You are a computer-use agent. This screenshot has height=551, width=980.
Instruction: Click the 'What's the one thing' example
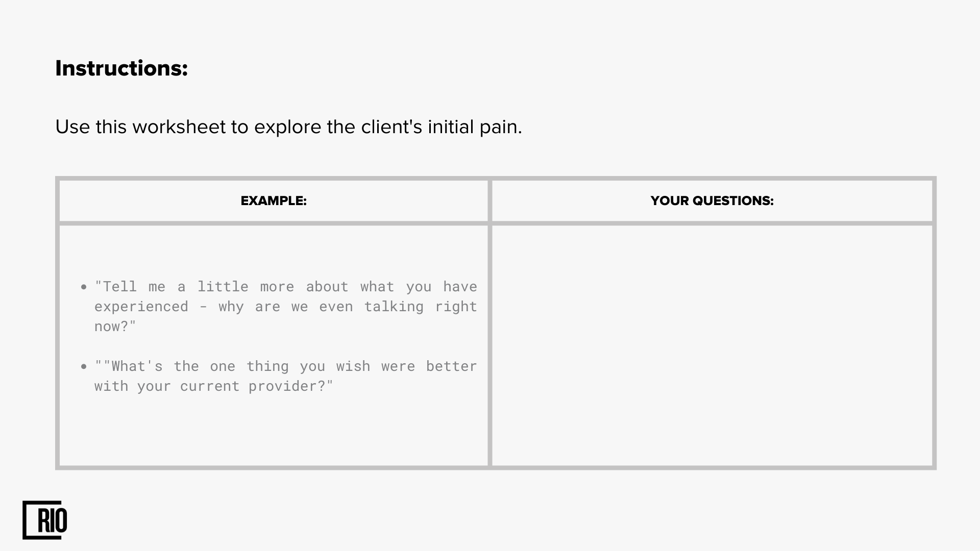285,376
